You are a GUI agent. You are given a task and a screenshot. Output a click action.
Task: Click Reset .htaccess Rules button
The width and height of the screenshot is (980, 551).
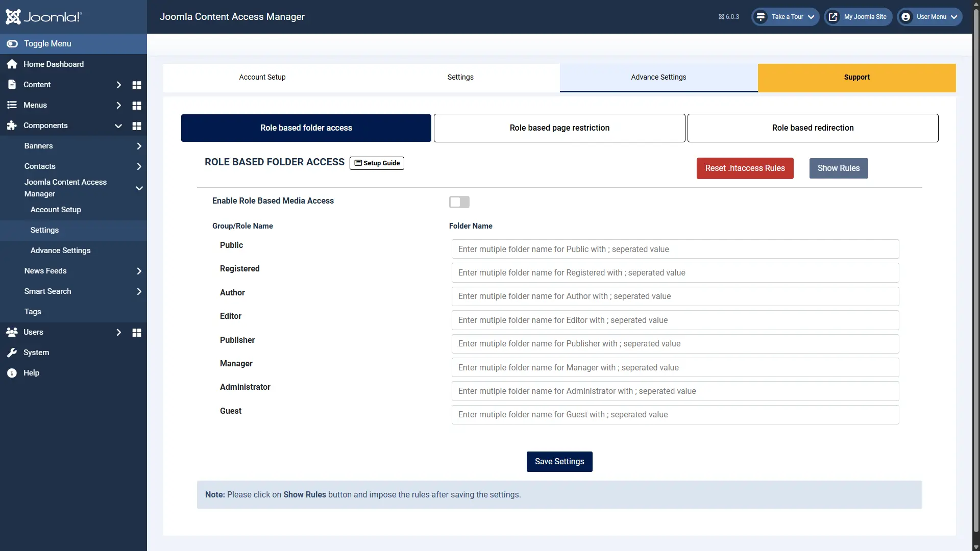[x=745, y=168]
